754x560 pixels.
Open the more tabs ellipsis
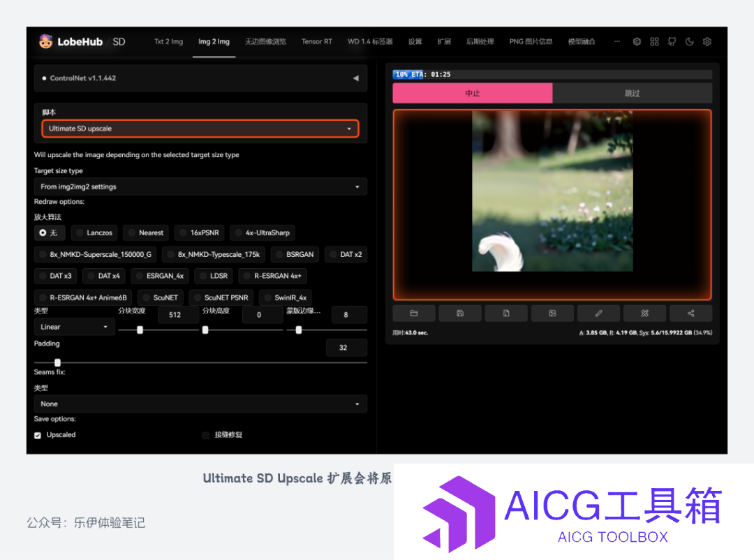click(x=617, y=41)
